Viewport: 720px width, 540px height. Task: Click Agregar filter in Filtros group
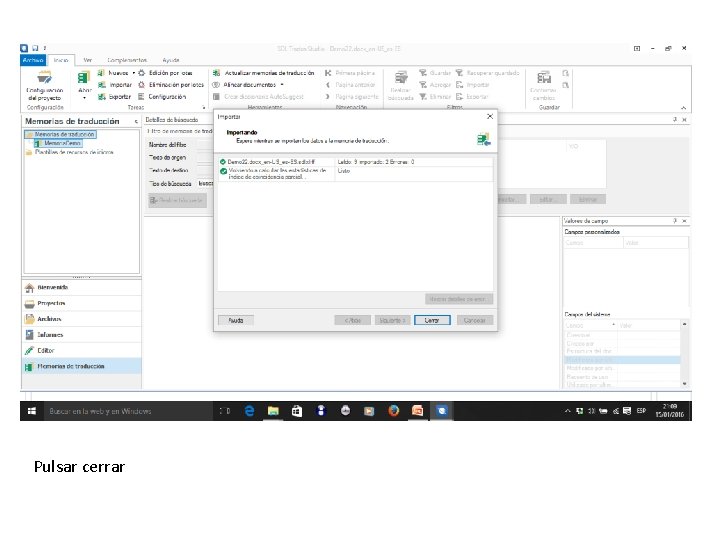point(435,85)
